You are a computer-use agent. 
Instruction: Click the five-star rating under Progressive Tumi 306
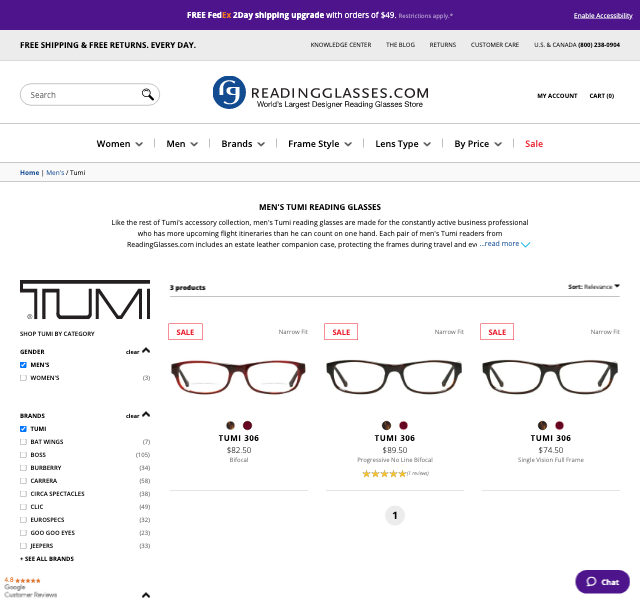point(384,473)
